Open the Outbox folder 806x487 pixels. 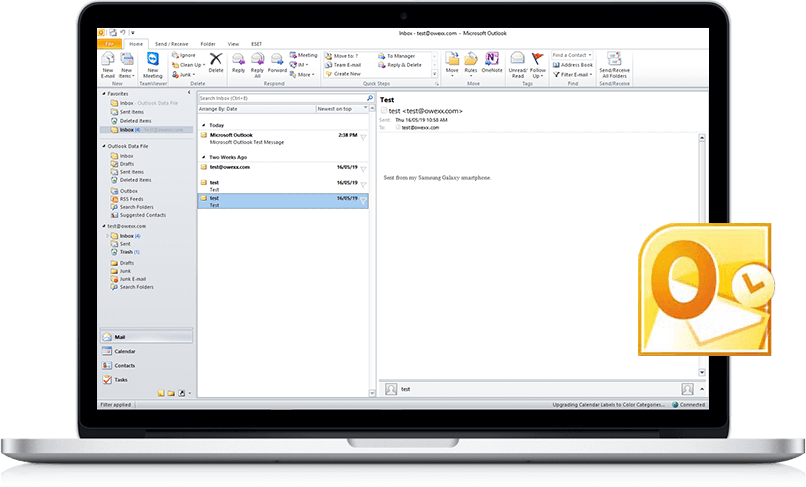[124, 191]
